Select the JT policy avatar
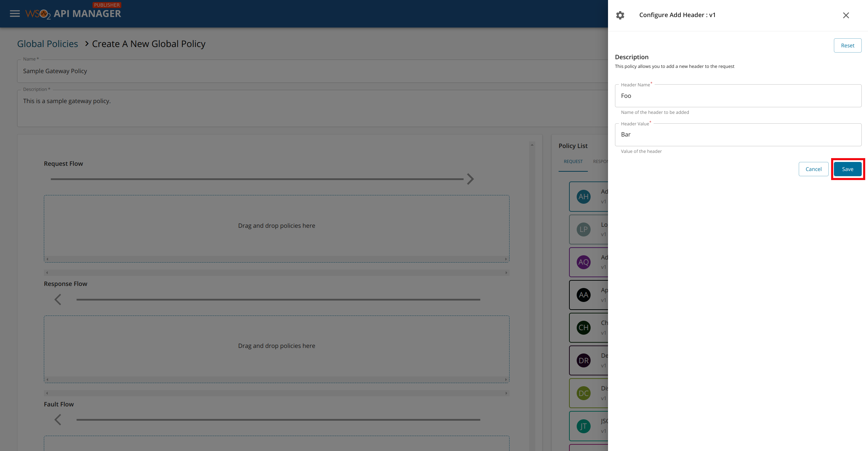Screen dimensions: 868x451 click(x=583, y=426)
